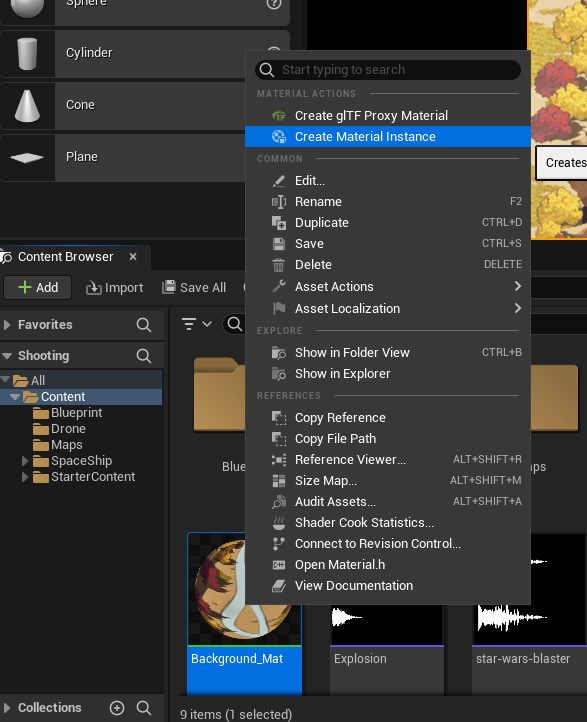
Task: Select the star-wars-blaster sound asset
Action: [529, 615]
